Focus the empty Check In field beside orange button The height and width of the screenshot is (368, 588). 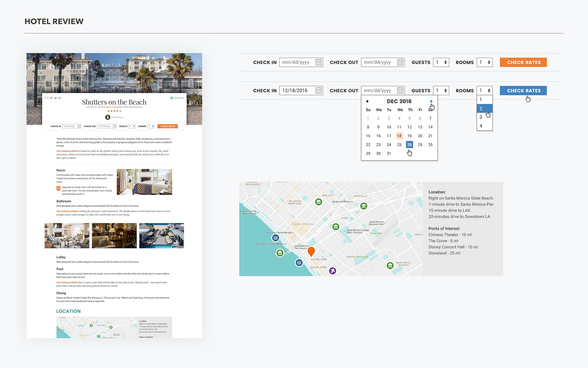click(x=301, y=62)
